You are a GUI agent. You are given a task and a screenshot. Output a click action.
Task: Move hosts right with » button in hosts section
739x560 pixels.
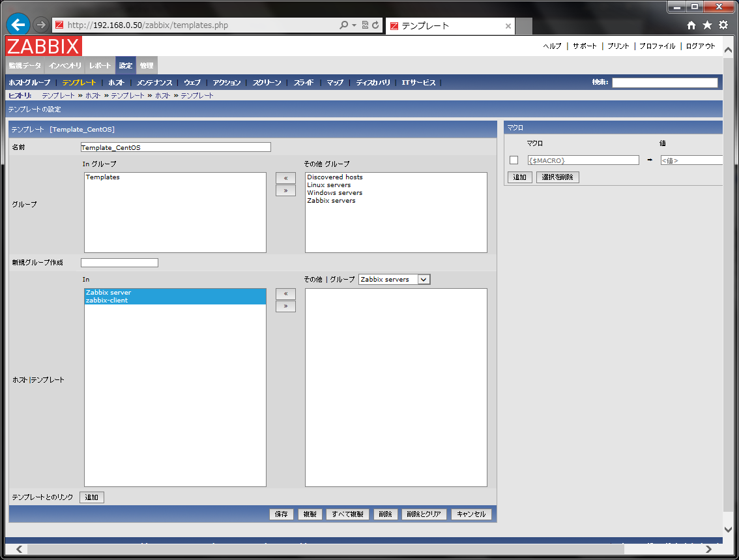(x=285, y=306)
